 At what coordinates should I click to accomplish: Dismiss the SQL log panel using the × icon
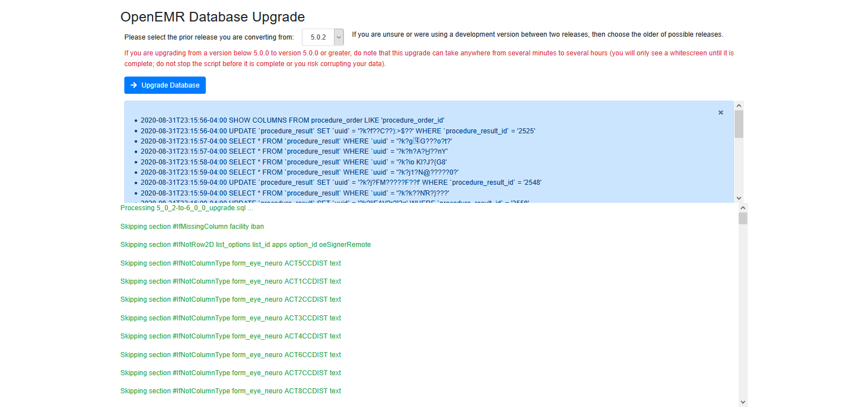tap(721, 112)
